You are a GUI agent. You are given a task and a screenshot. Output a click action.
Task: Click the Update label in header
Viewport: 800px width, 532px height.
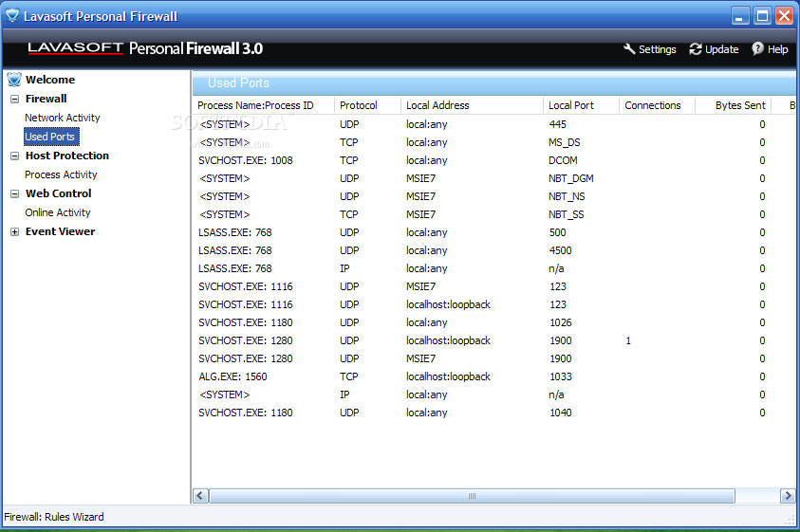[721, 49]
